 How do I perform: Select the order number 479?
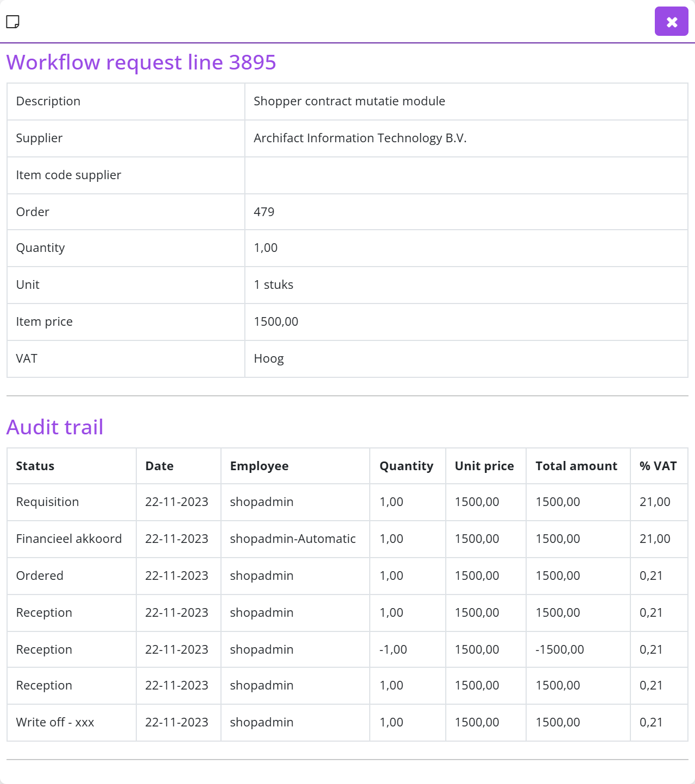tap(264, 212)
